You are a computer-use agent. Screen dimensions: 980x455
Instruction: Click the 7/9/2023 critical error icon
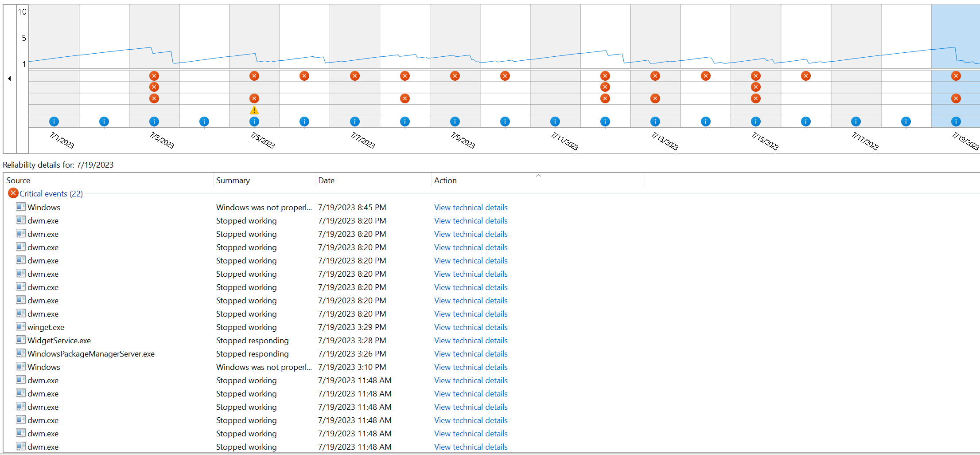pyautogui.click(x=455, y=76)
